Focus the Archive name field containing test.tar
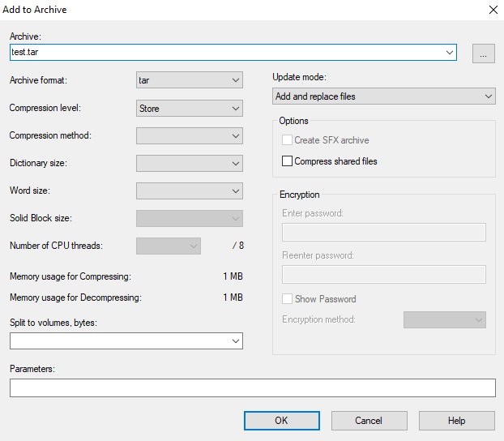 227,53
